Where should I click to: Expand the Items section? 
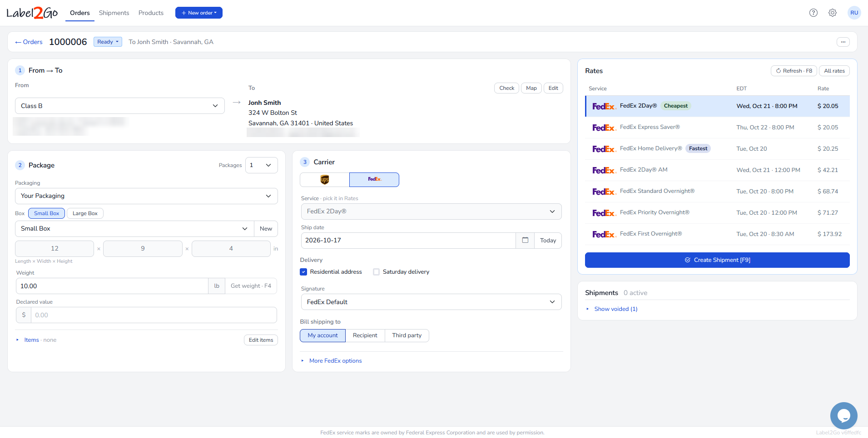click(31, 340)
